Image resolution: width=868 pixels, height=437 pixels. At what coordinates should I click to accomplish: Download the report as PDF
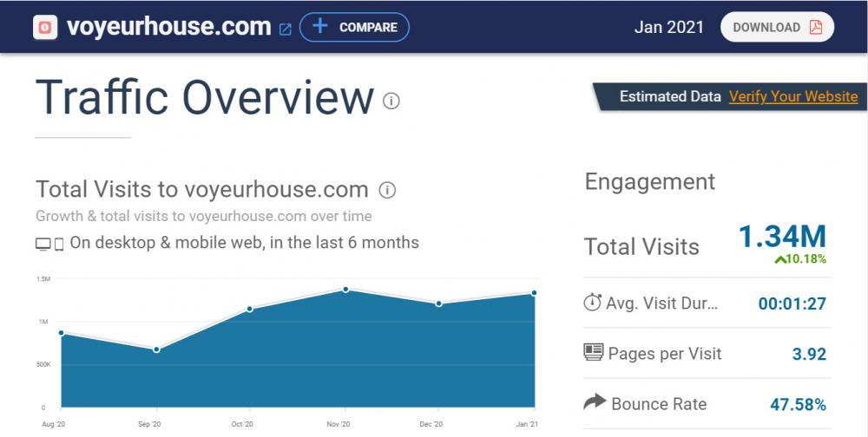click(777, 27)
